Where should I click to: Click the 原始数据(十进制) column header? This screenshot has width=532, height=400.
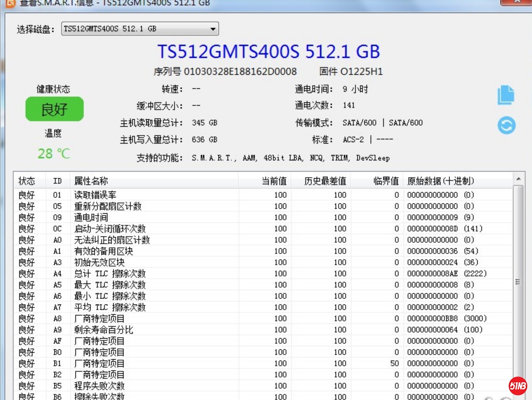(x=440, y=181)
